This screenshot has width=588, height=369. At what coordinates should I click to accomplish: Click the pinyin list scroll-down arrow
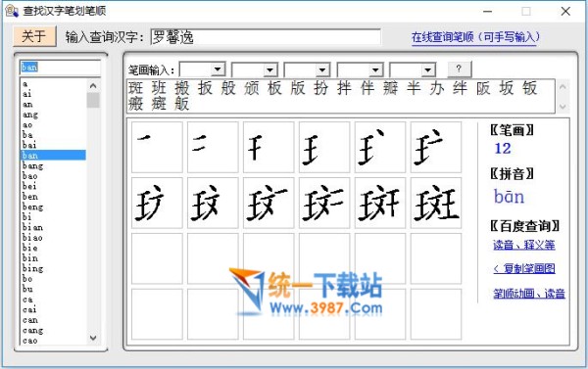pos(93,338)
